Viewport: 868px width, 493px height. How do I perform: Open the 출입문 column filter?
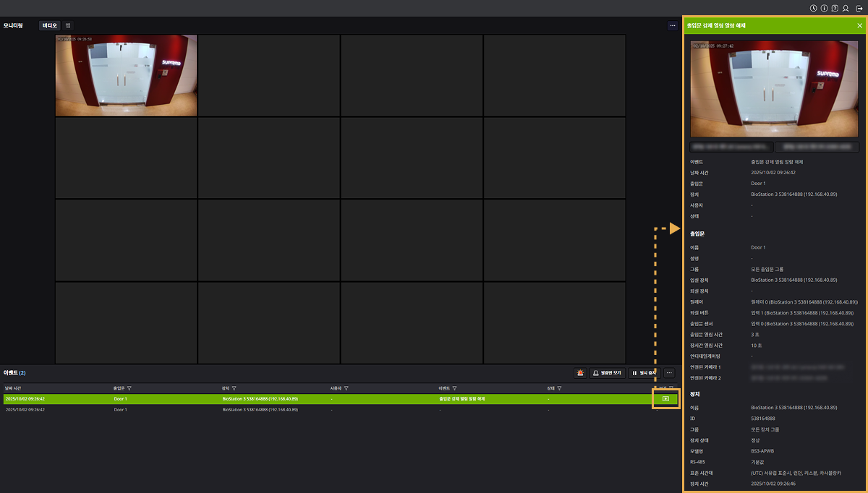tap(129, 388)
